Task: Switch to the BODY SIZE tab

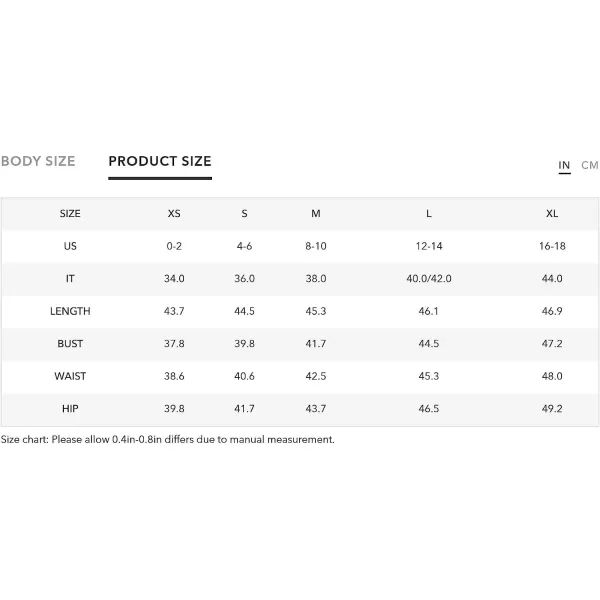Action: (x=38, y=161)
